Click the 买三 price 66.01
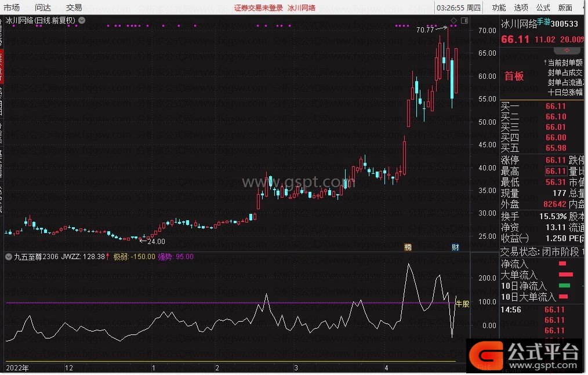 (556, 127)
